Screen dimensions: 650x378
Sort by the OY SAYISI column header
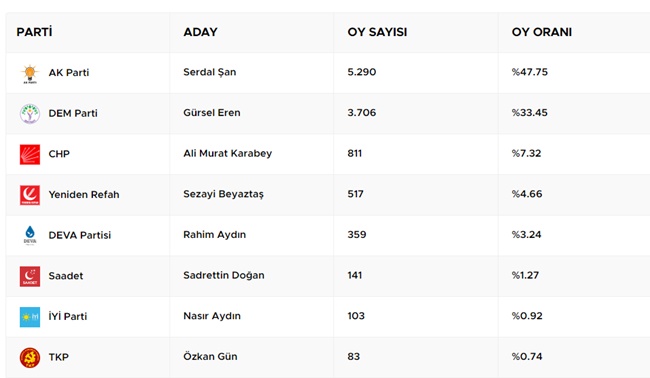(x=377, y=32)
